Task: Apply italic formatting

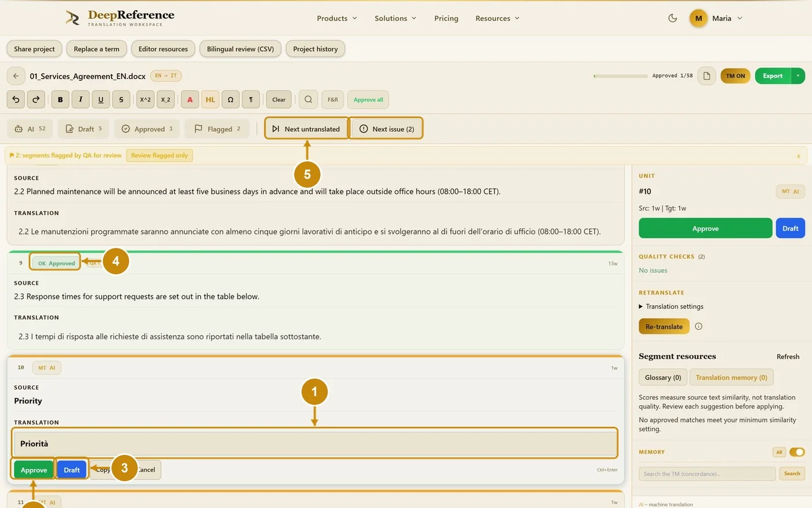Action: pos(81,99)
